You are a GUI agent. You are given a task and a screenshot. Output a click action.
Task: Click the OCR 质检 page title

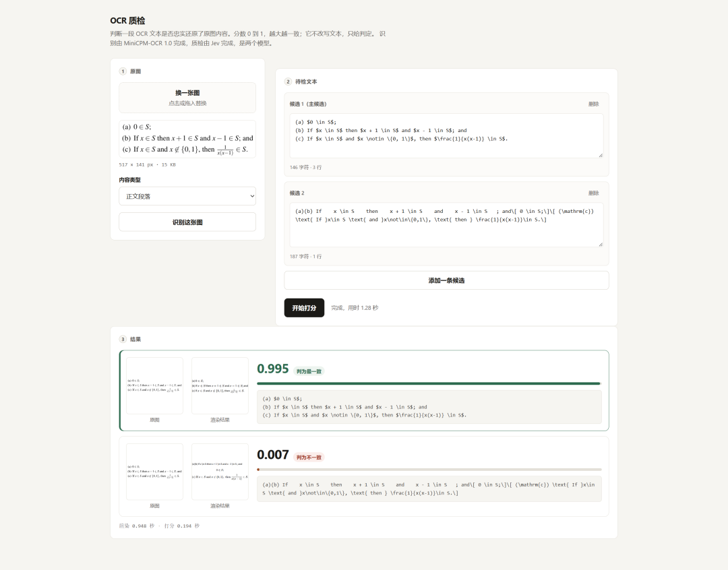(x=127, y=20)
